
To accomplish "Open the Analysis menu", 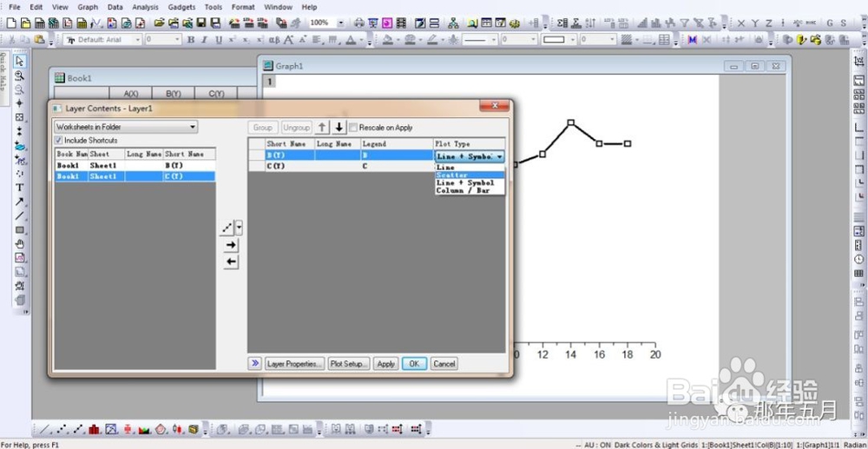I will [145, 7].
